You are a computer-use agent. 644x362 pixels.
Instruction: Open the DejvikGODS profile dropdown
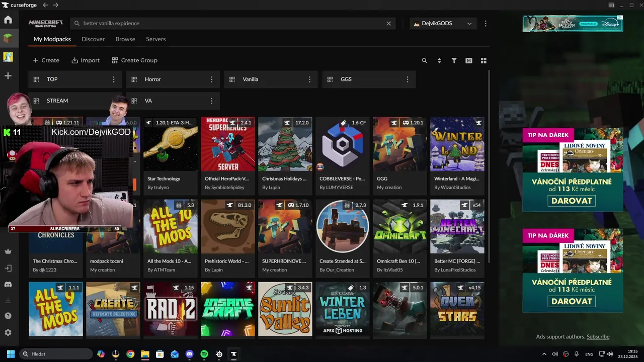(443, 23)
